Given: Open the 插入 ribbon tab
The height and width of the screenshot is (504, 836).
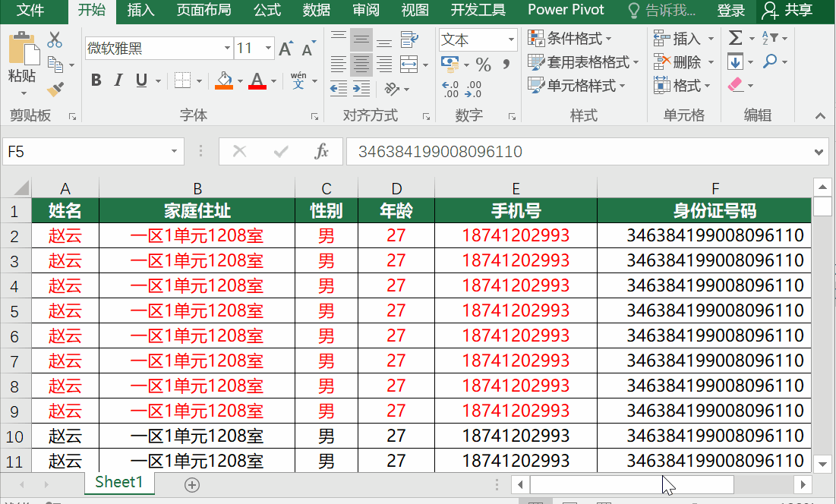Looking at the screenshot, I should coord(141,11).
